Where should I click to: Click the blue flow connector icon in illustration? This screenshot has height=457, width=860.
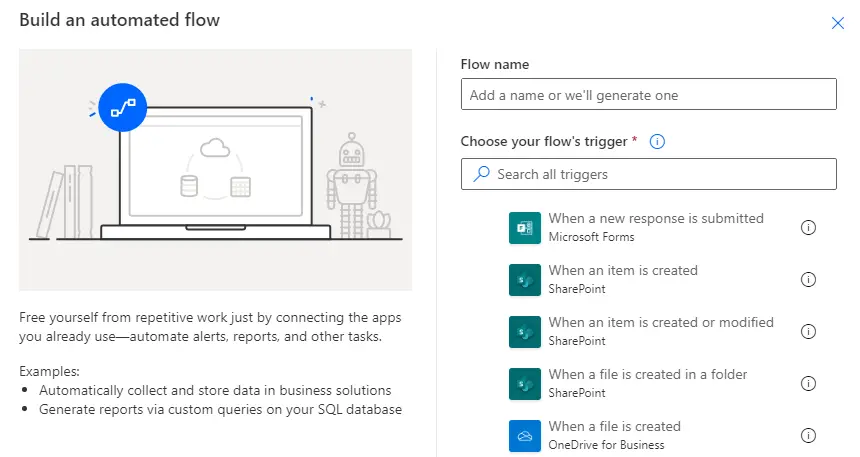122,108
